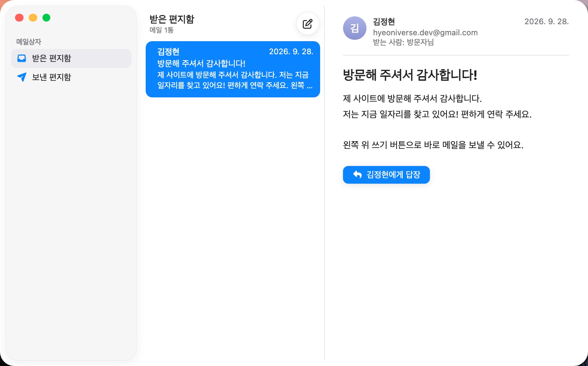Click the body line 저는 지금 일자리를 찾고 있어요
Viewport: 588px width, 366px height.
(x=437, y=114)
